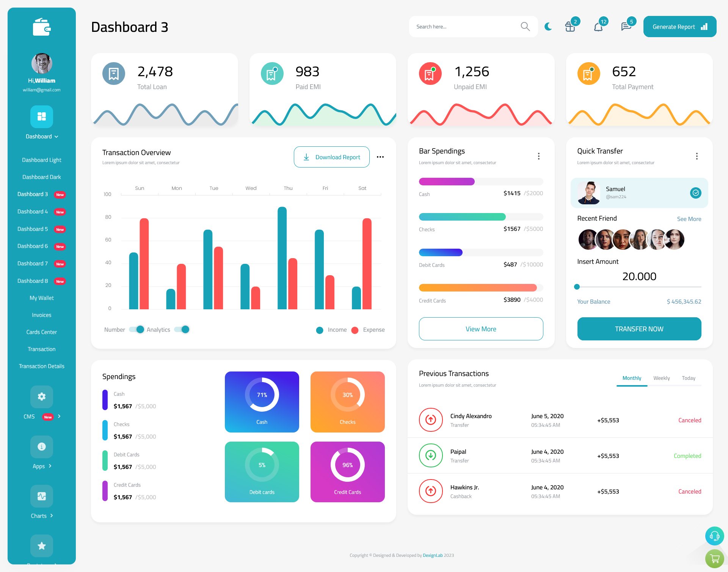This screenshot has height=572, width=728.
Task: Click the Transaction sidebar icon
Action: coord(41,349)
